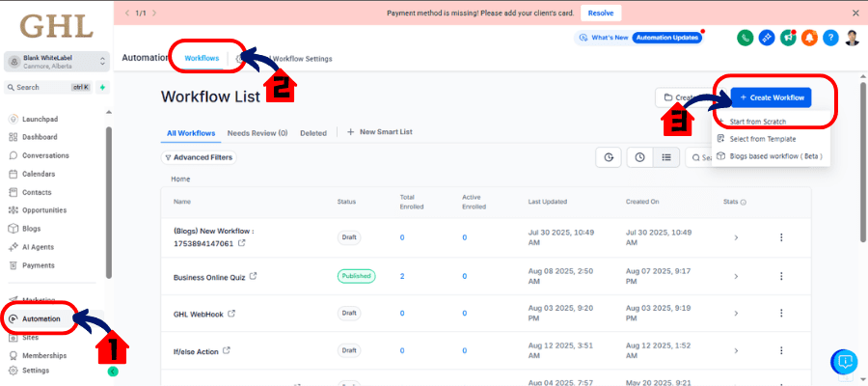Select the Needs Review (0) tab
The image size is (868, 386).
pos(258,133)
